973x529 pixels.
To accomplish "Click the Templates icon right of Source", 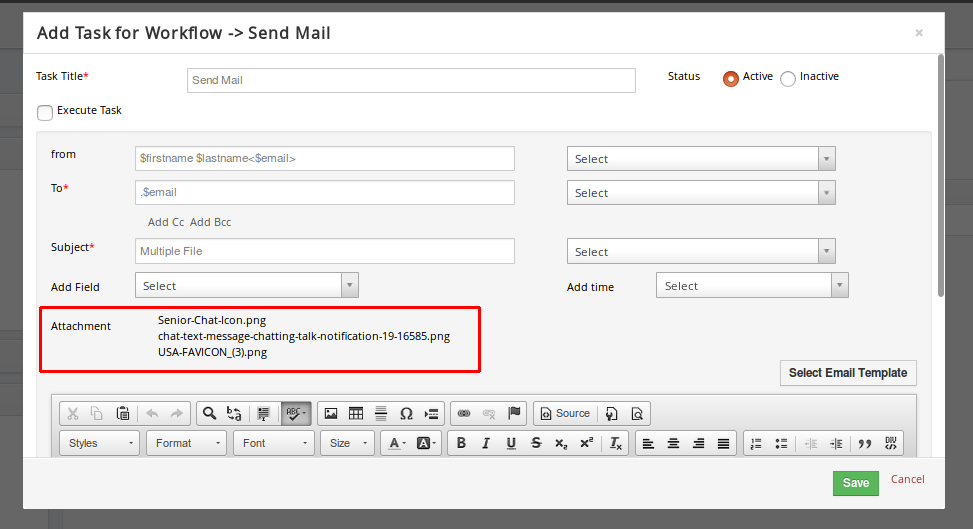I will coord(611,414).
